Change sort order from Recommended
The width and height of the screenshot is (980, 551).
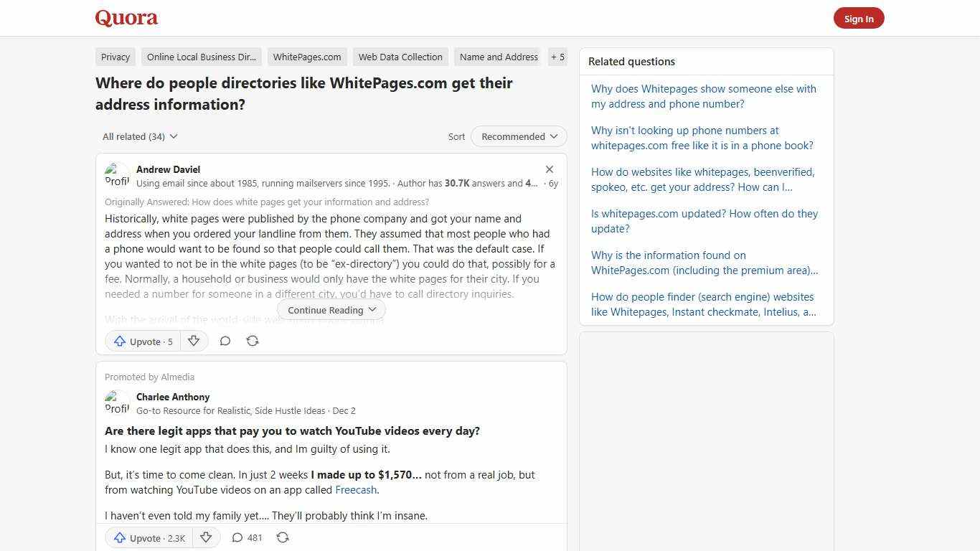click(518, 136)
